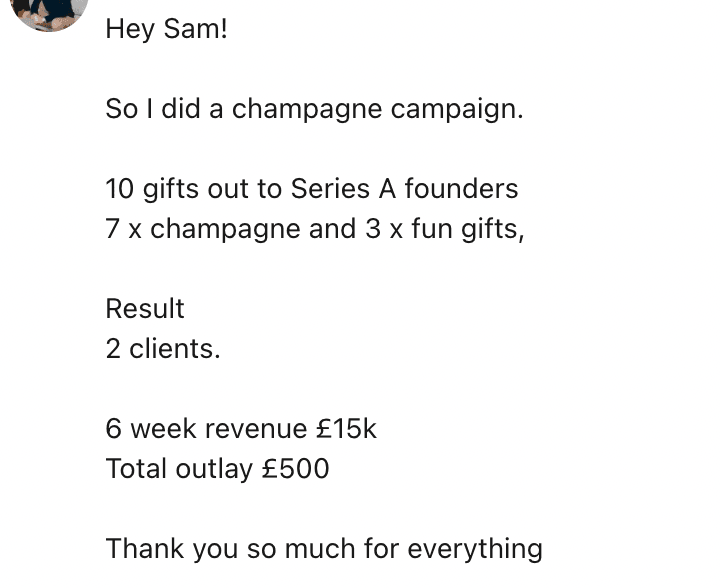Screen dimensions: 720x588
Task: Click the words 'Series A' in the message
Action: tap(343, 189)
